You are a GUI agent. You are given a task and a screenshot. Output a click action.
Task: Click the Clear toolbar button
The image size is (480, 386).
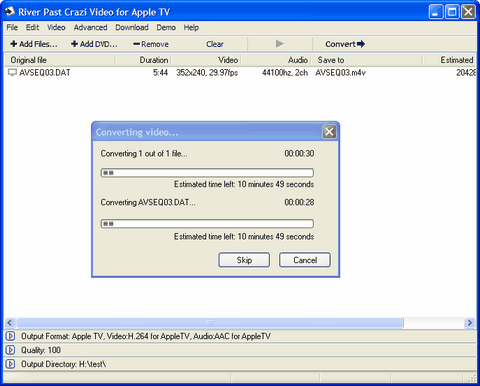215,44
